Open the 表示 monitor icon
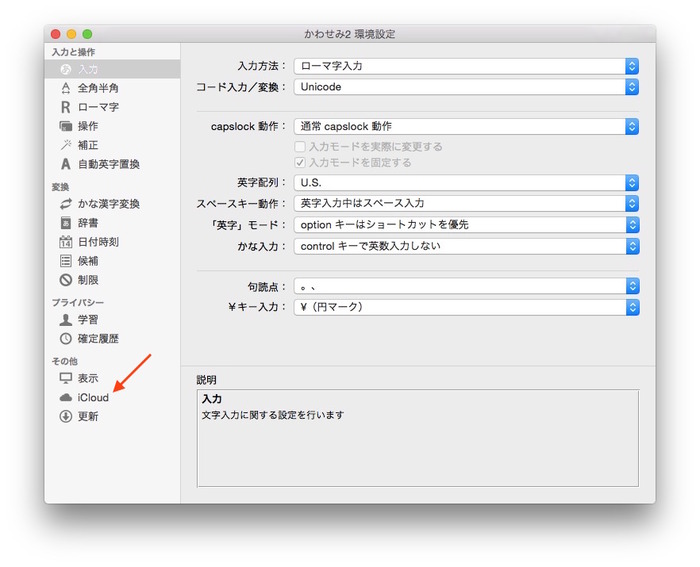This screenshot has width=700, height=567. point(66,378)
